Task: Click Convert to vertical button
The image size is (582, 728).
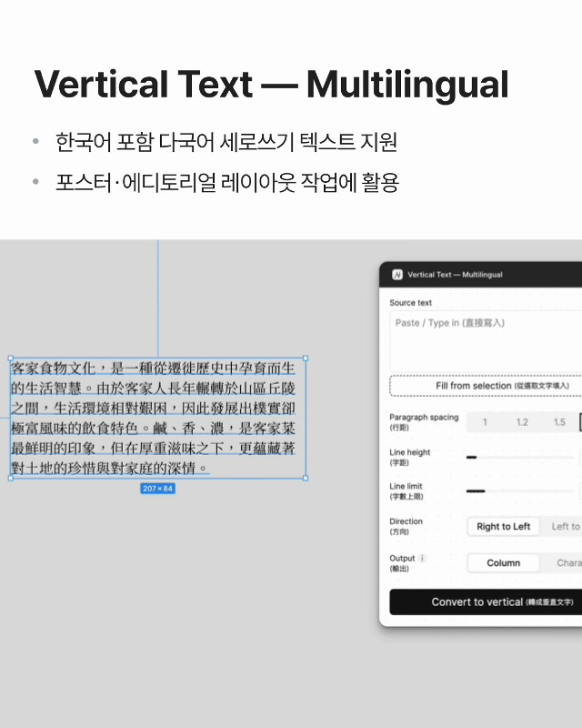Action: (486, 602)
